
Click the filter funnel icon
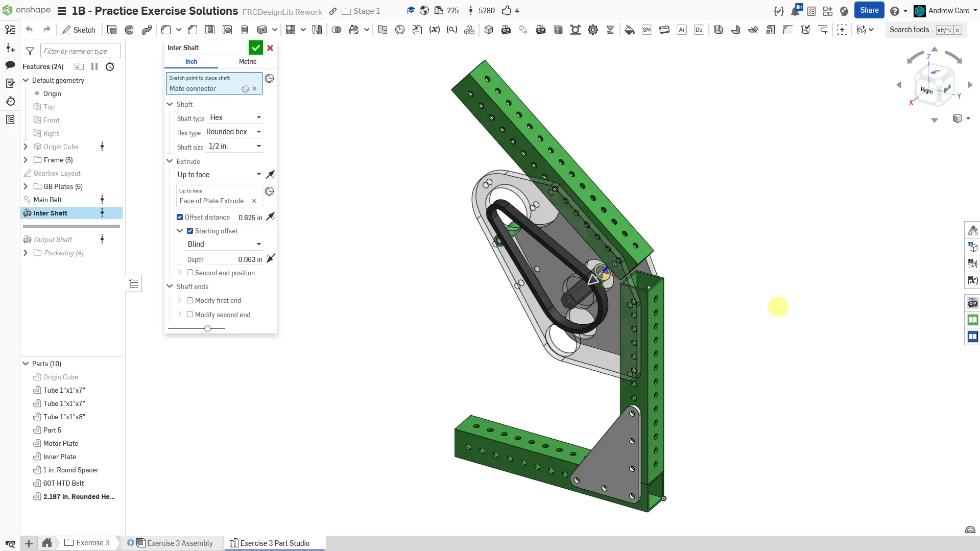coord(30,52)
